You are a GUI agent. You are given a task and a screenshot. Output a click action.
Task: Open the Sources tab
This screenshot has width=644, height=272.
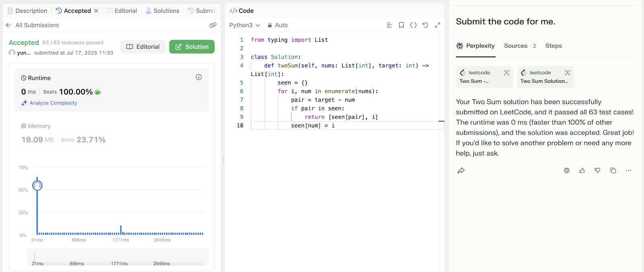coord(520,46)
